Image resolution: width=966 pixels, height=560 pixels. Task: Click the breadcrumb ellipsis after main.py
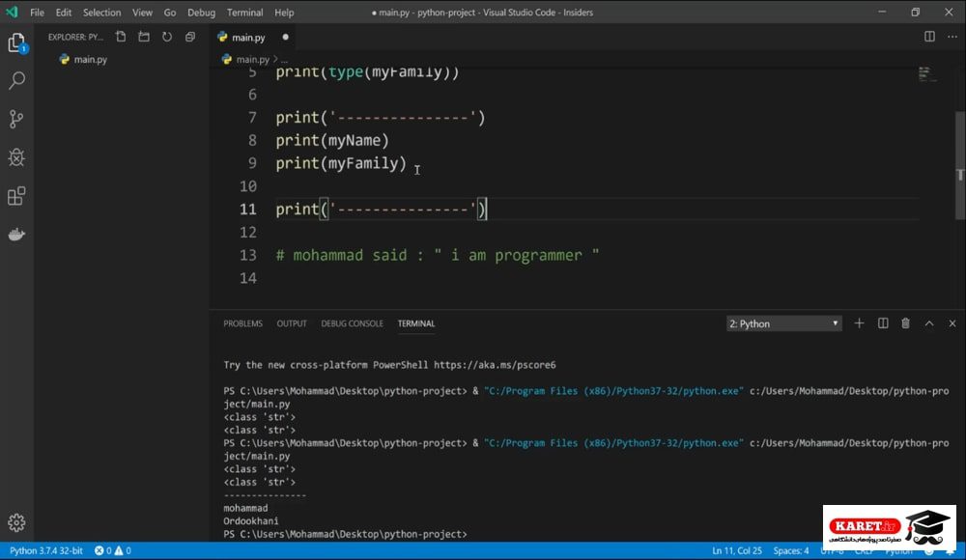coord(284,60)
